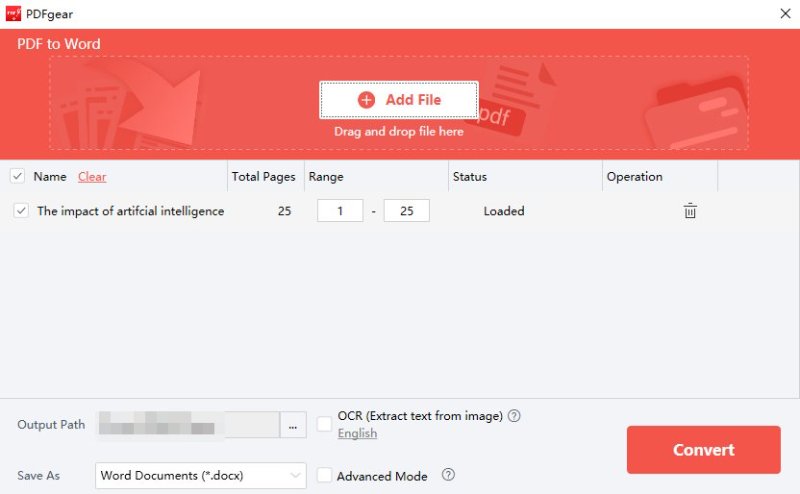
Task: Select the artificial intelligence file name row
Action: [130, 211]
